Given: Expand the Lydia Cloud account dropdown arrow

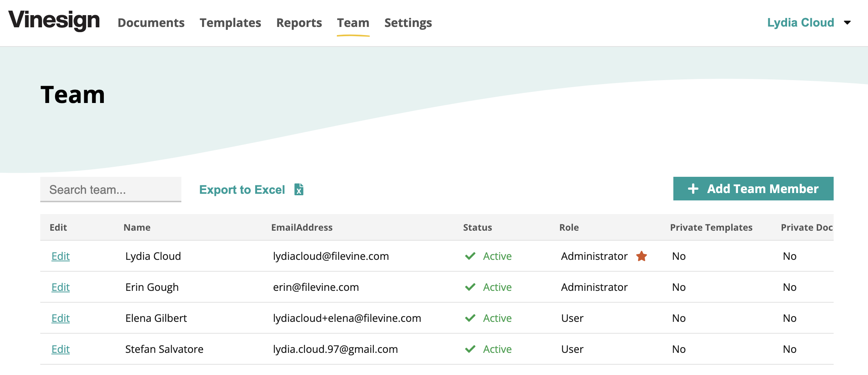Looking at the screenshot, I should click(x=847, y=23).
